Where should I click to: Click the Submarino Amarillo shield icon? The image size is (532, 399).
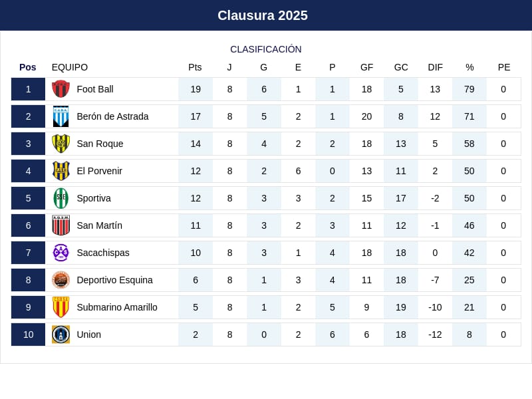[x=61, y=307]
